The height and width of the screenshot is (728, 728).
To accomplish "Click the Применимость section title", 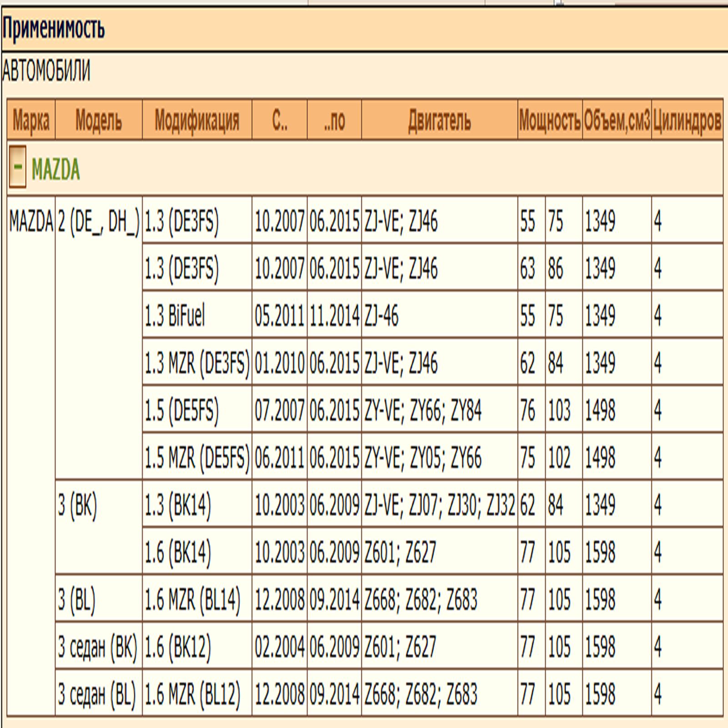I will coord(54,29).
